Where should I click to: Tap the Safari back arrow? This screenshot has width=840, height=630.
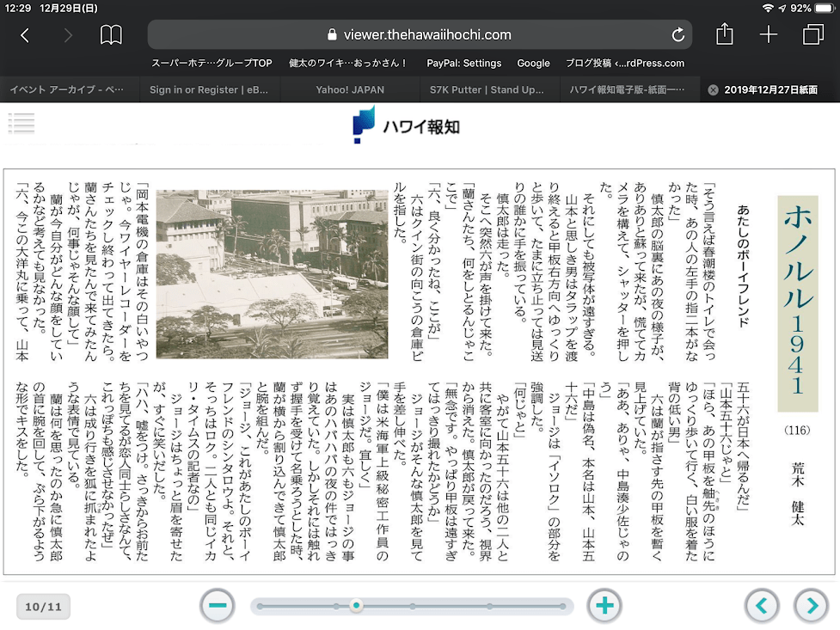coord(25,35)
